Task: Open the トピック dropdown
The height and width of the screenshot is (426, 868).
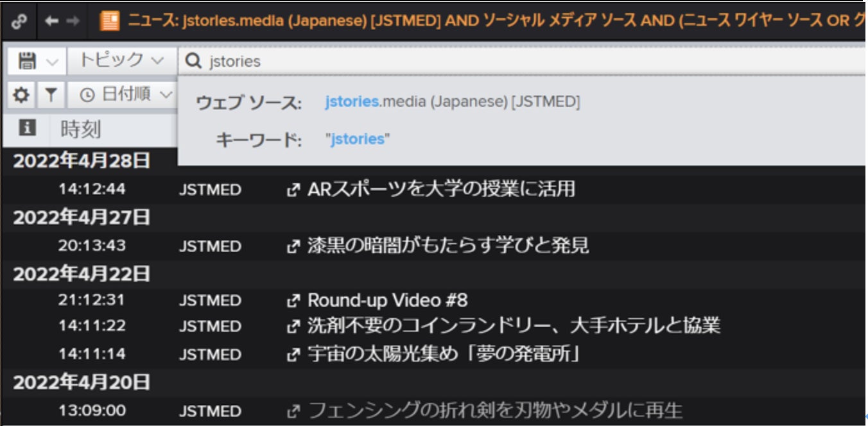Action: (x=122, y=60)
